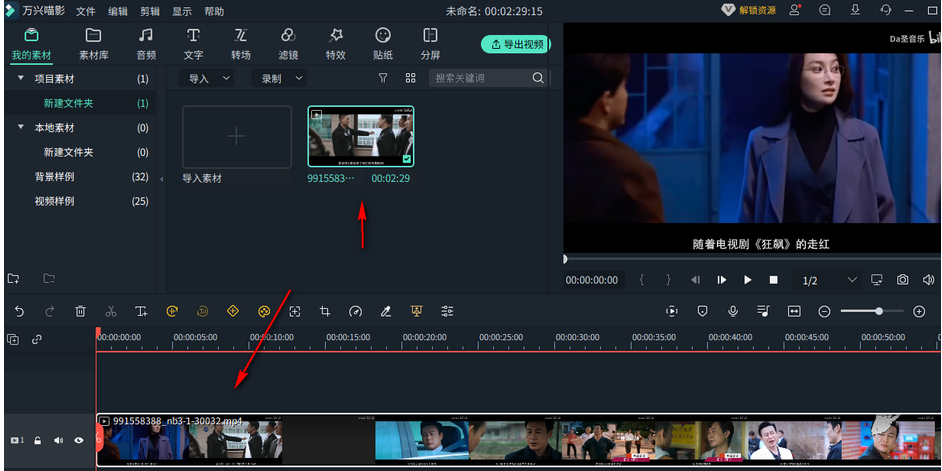
Task: Click the color palette icon
Action: coord(264,311)
